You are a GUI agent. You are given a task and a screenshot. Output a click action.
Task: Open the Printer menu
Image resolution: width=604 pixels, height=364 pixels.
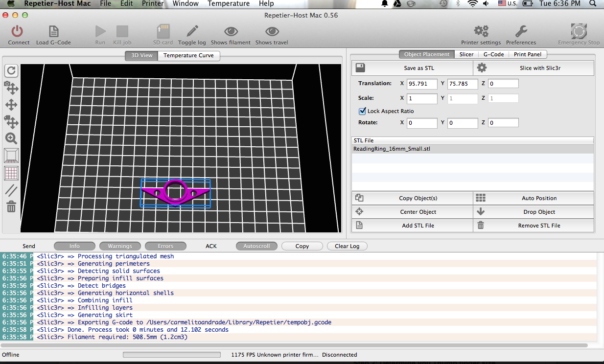point(153,3)
